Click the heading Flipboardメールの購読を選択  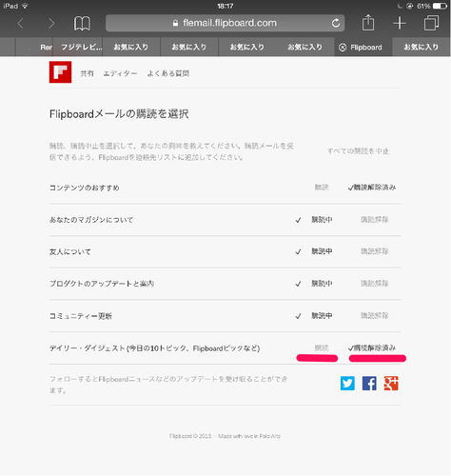[x=119, y=114]
